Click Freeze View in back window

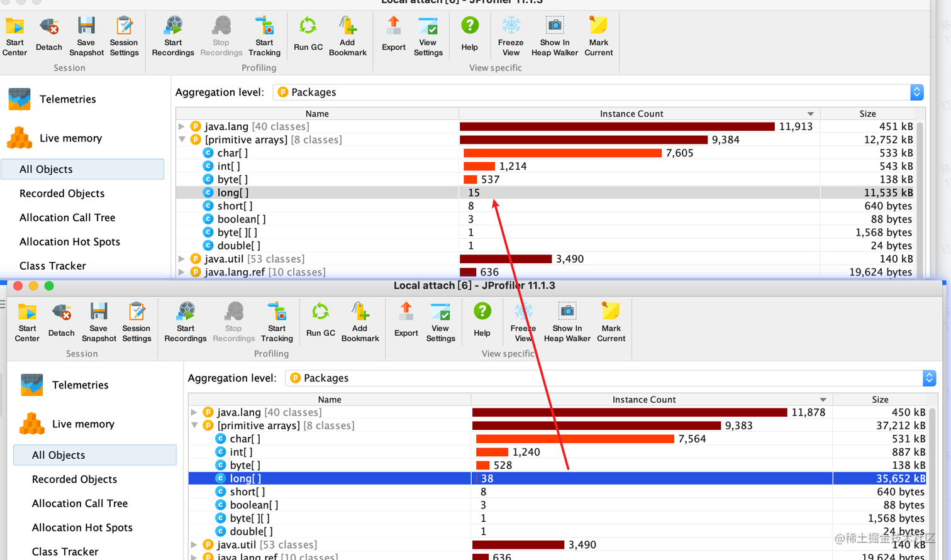[511, 35]
